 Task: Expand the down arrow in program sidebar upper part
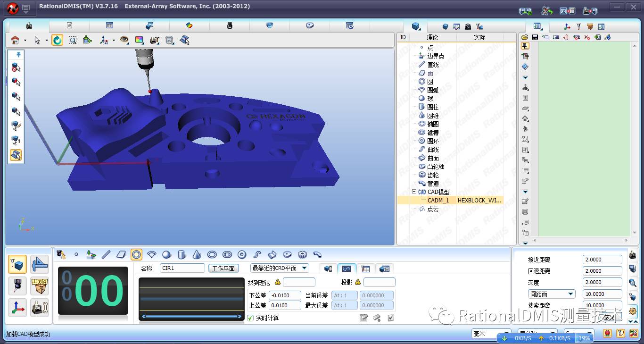[525, 77]
